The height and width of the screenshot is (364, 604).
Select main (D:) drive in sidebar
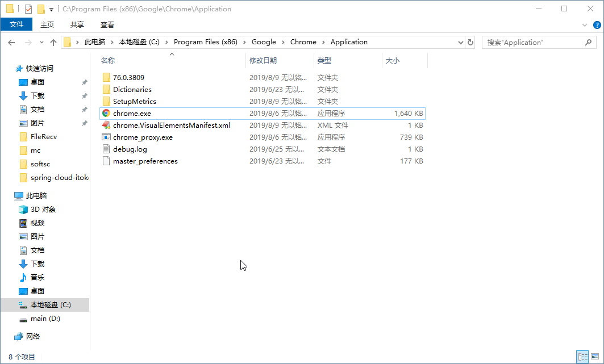40,318
